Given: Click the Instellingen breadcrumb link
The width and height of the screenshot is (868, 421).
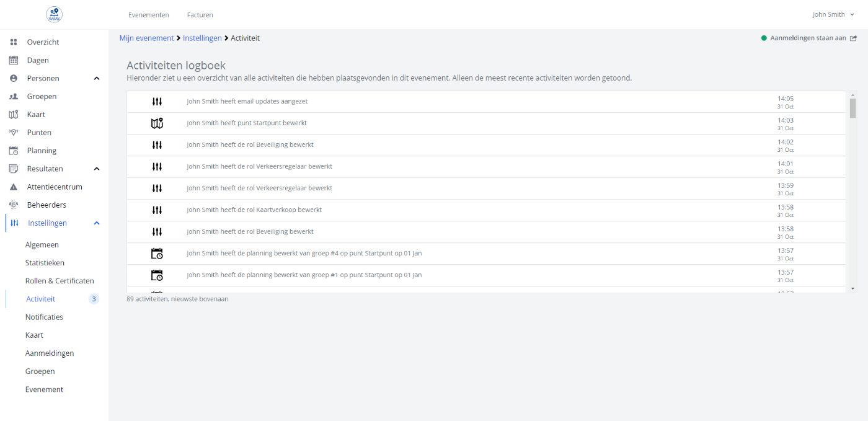Looking at the screenshot, I should [202, 38].
